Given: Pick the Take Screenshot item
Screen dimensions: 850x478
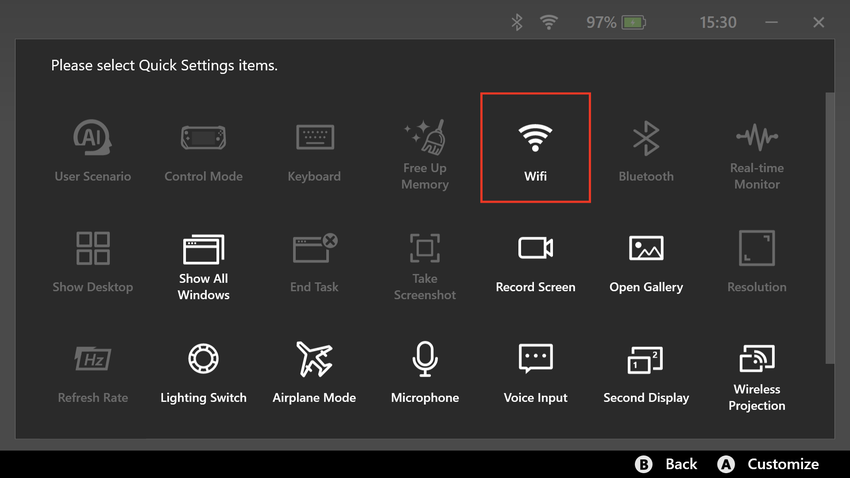Looking at the screenshot, I should coord(425,263).
